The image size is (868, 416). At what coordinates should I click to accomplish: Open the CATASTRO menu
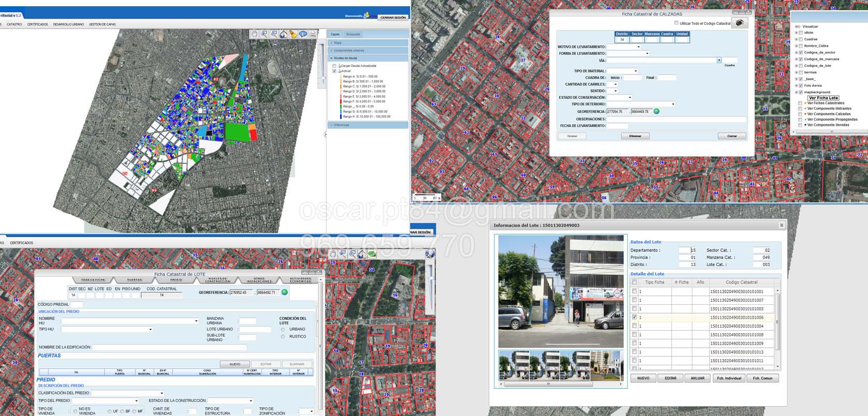pos(15,24)
